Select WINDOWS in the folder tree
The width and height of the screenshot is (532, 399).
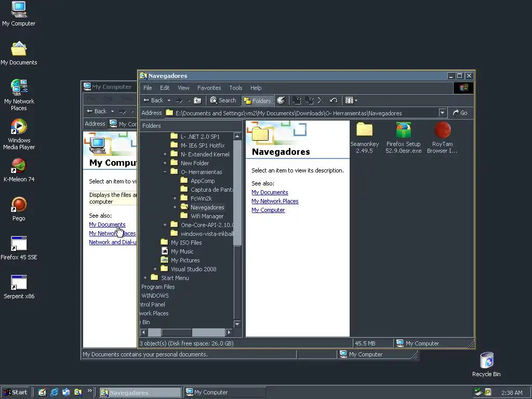click(x=155, y=296)
